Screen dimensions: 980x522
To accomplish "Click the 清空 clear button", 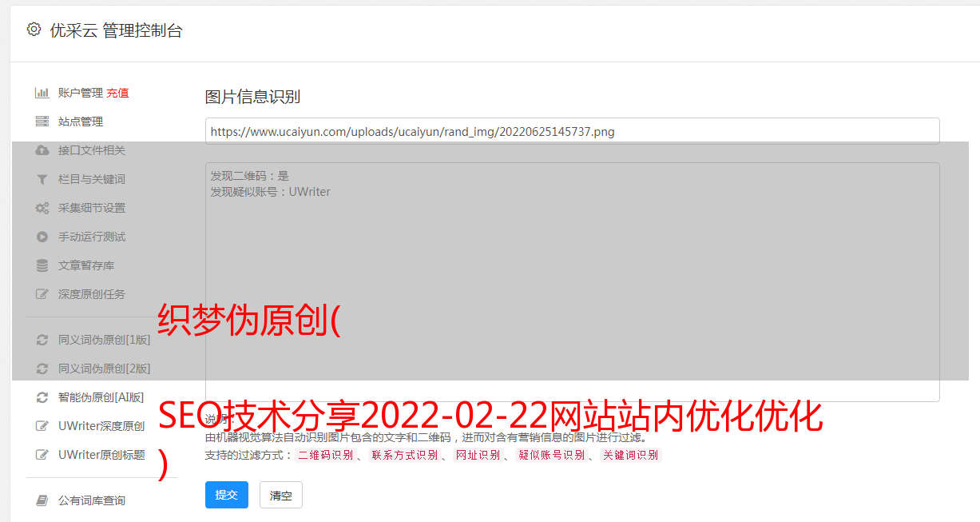I will pos(281,495).
